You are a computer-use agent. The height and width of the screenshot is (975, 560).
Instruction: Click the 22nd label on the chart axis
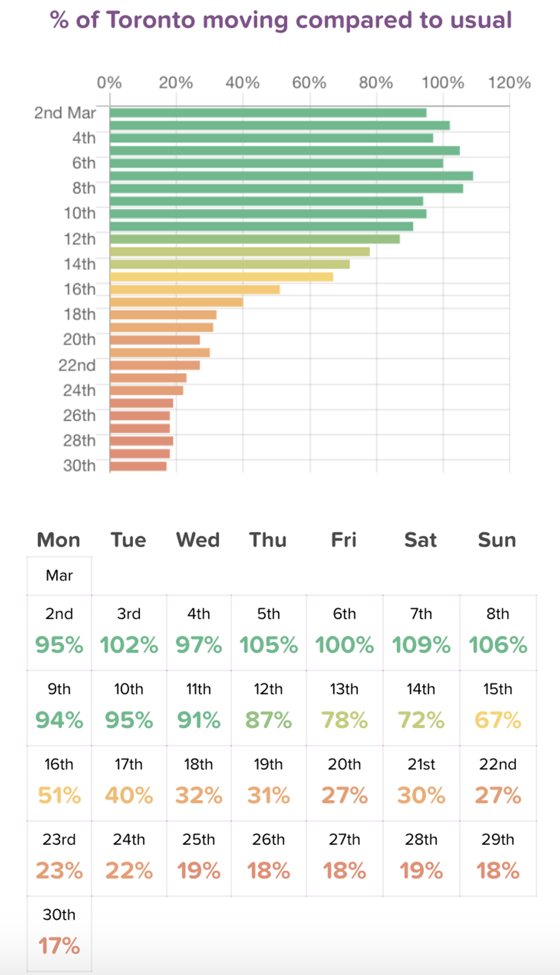(x=77, y=365)
